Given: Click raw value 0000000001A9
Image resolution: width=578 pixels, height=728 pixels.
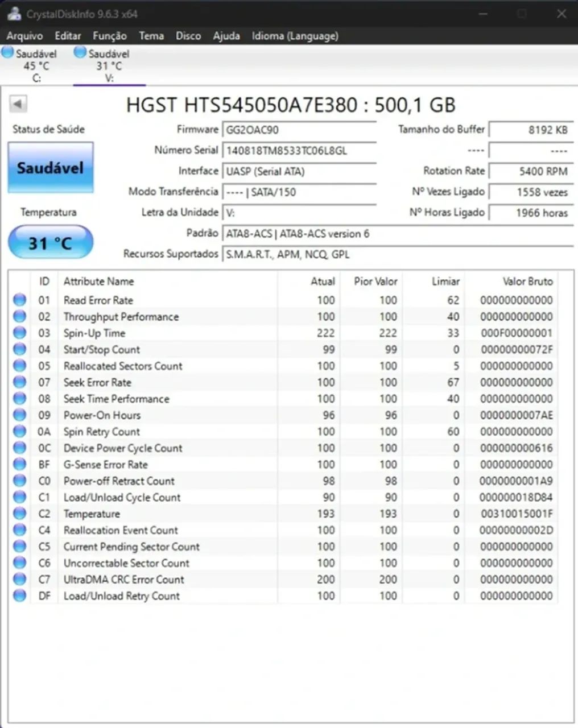Looking at the screenshot, I should 517,481.
